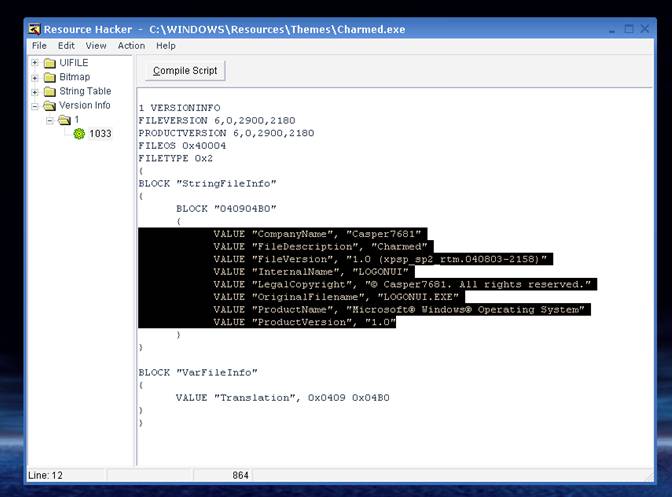Click the 1 VERSIONINFO script line
The height and width of the screenshot is (497, 672).
179,108
